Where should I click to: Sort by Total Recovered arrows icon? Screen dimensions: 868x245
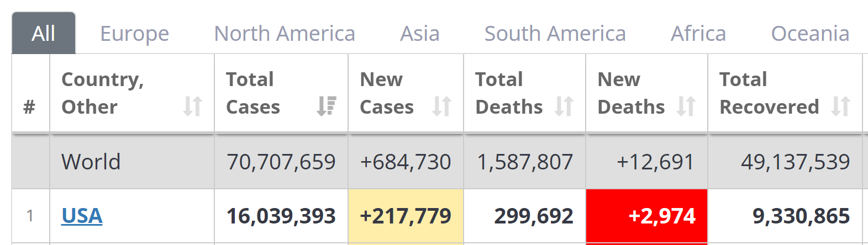[841, 106]
